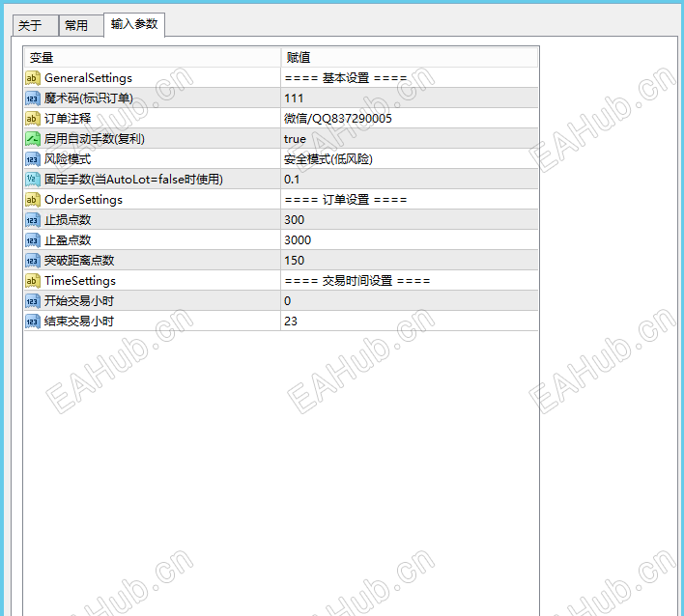This screenshot has height=616, width=684.
Task: Select the 止损点数 variable name
Action: coord(68,220)
